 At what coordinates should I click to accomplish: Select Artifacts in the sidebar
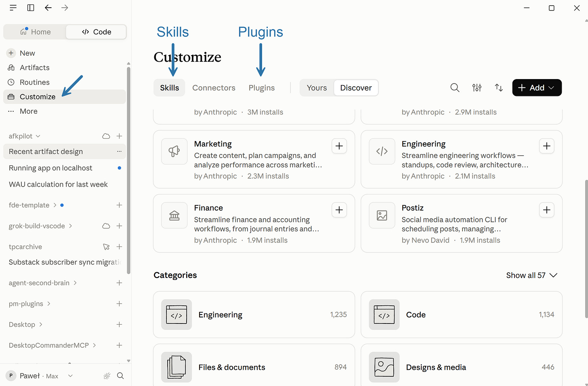click(x=65, y=68)
